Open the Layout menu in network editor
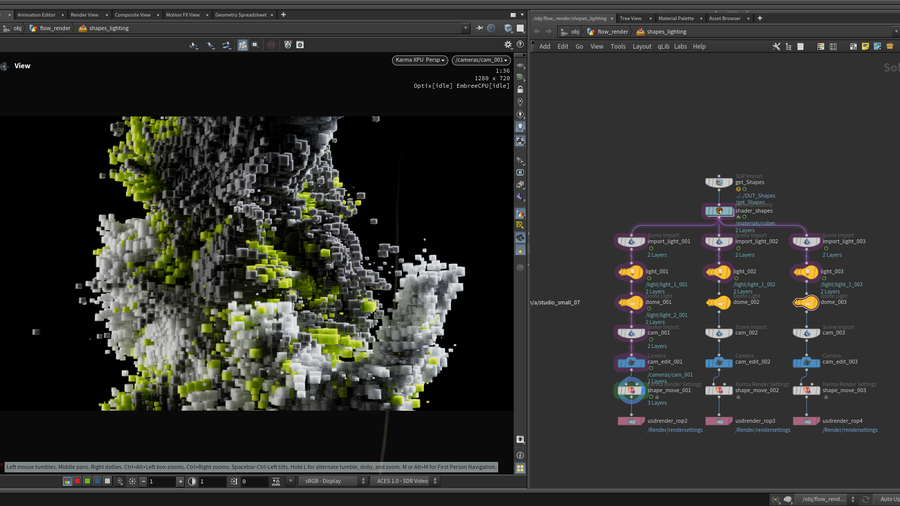Viewport: 900px width, 506px height. [x=642, y=46]
